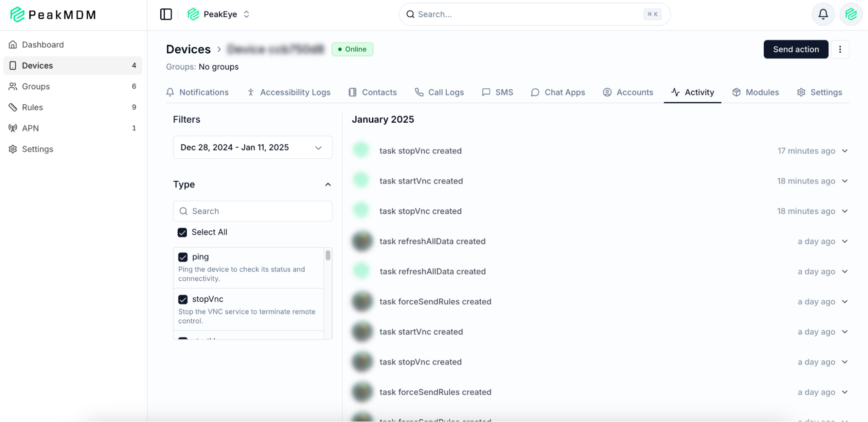Click the PeakMDM logo
The width and height of the screenshot is (868, 422).
53,15
